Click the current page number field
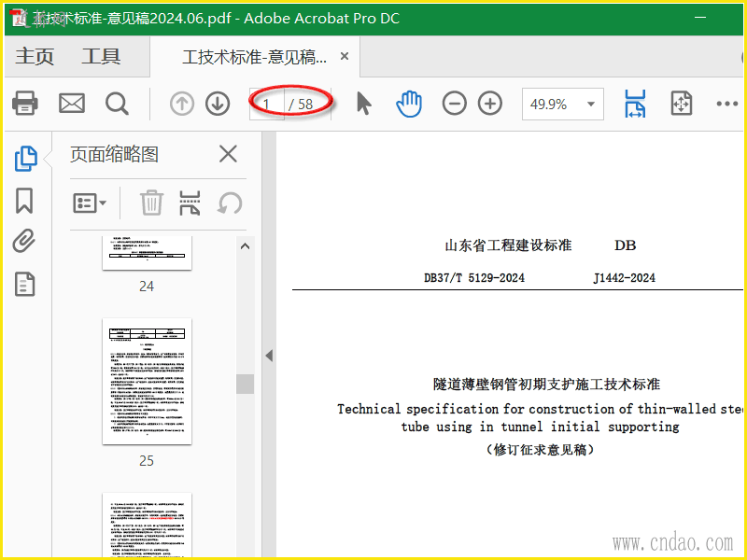Image resolution: width=747 pixels, height=560 pixels. (x=267, y=104)
